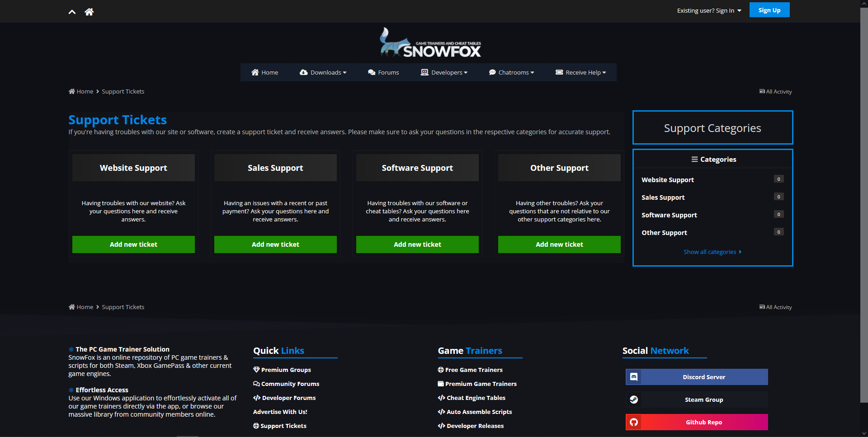This screenshot has height=437, width=868.
Task: Click the Premium Groups diamond icon
Action: (256, 370)
